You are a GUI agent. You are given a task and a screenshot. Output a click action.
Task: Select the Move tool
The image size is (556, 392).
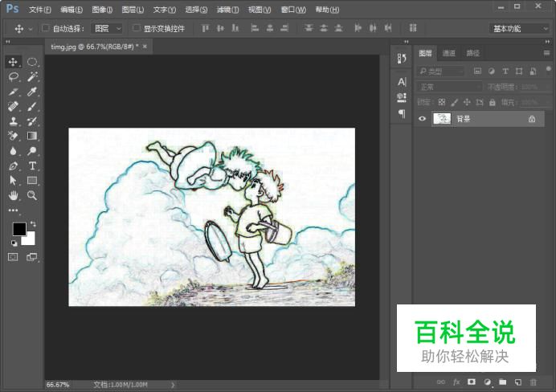[13, 62]
